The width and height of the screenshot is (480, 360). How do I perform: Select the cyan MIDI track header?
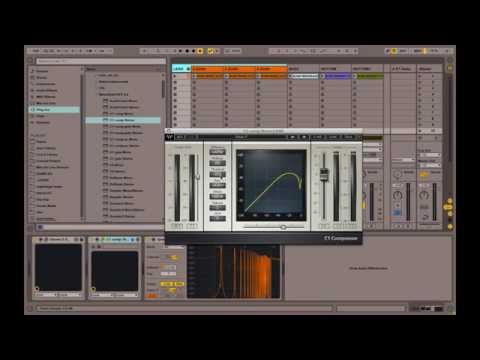pos(181,69)
